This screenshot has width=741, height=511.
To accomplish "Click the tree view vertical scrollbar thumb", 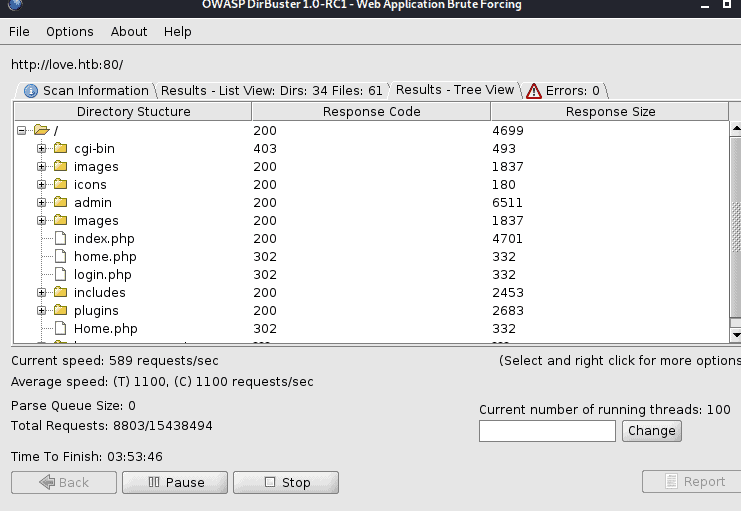I will tap(736, 227).
